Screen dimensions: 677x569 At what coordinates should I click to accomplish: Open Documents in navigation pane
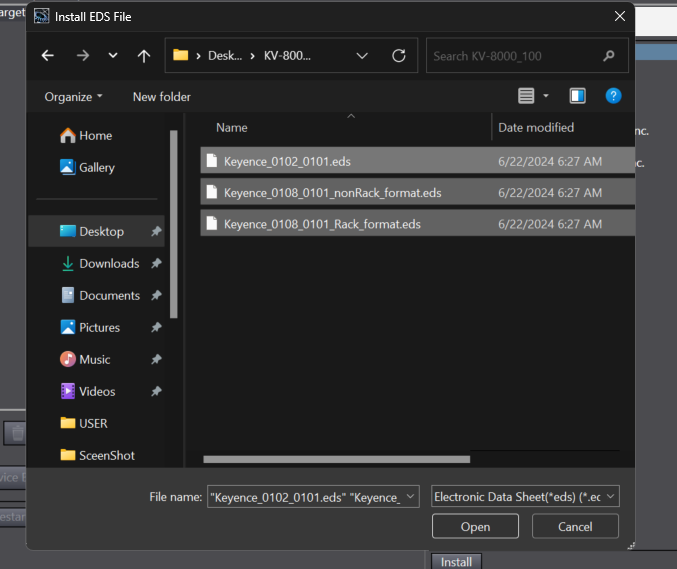click(x=101, y=295)
